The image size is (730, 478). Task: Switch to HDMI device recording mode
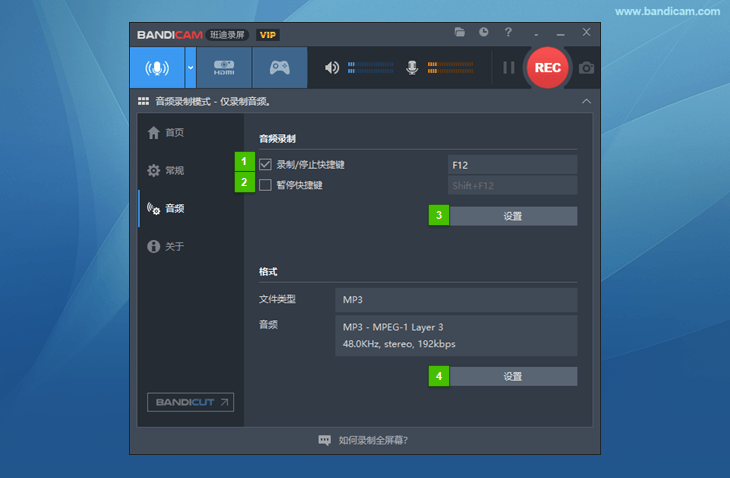[x=224, y=68]
